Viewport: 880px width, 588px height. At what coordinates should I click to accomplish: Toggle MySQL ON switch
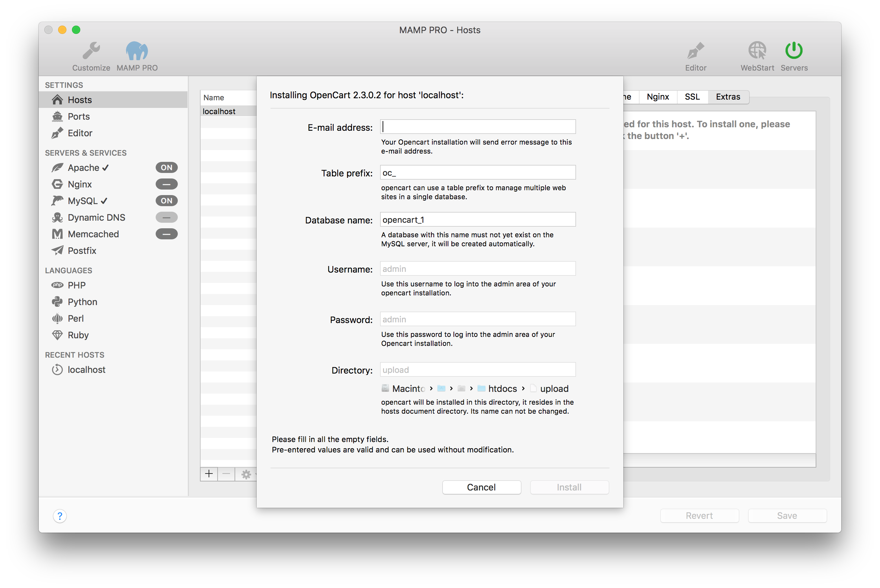[x=166, y=201]
